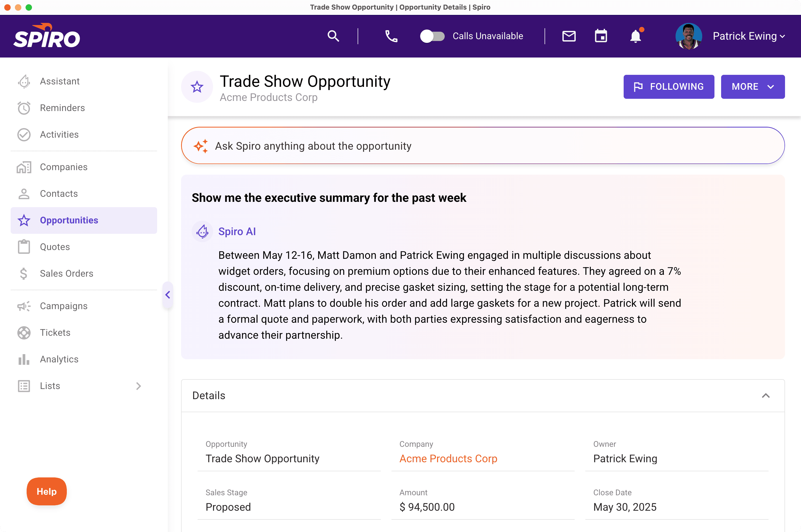The height and width of the screenshot is (532, 801).
Task: Open Assistant in the sidebar
Action: click(84, 81)
